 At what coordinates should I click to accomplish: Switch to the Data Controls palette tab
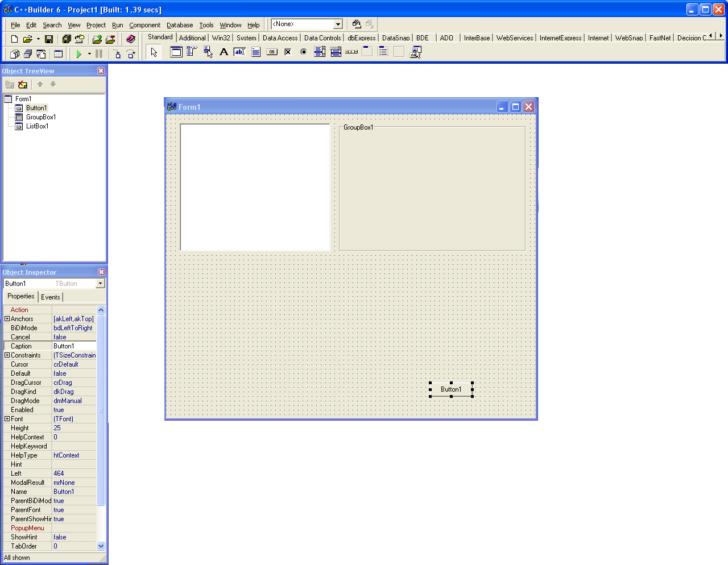(x=322, y=38)
